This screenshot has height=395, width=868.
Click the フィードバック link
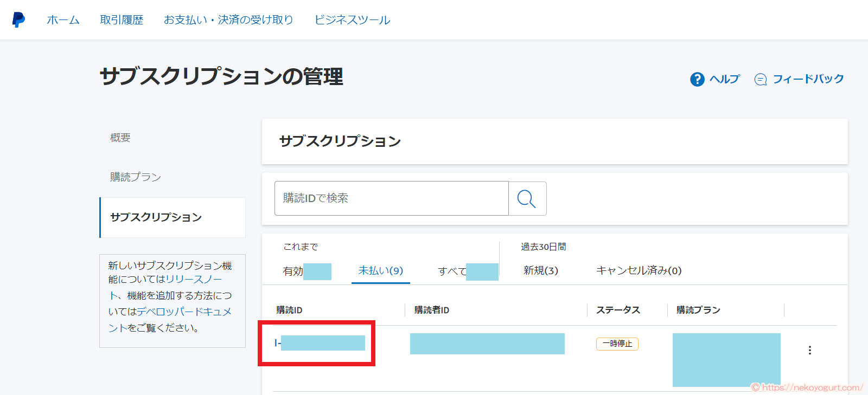(808, 79)
